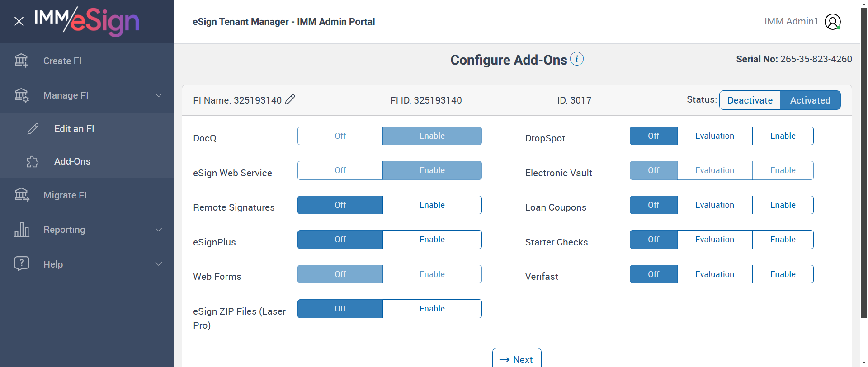Click the Add-Ons puzzle piece icon
This screenshot has height=367, width=868.
pos(33,161)
